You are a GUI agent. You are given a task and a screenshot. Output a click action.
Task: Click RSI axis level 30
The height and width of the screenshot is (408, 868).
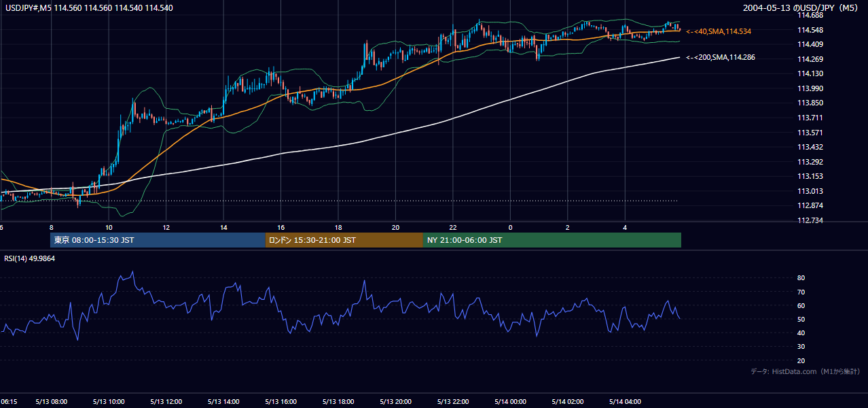coord(801,347)
